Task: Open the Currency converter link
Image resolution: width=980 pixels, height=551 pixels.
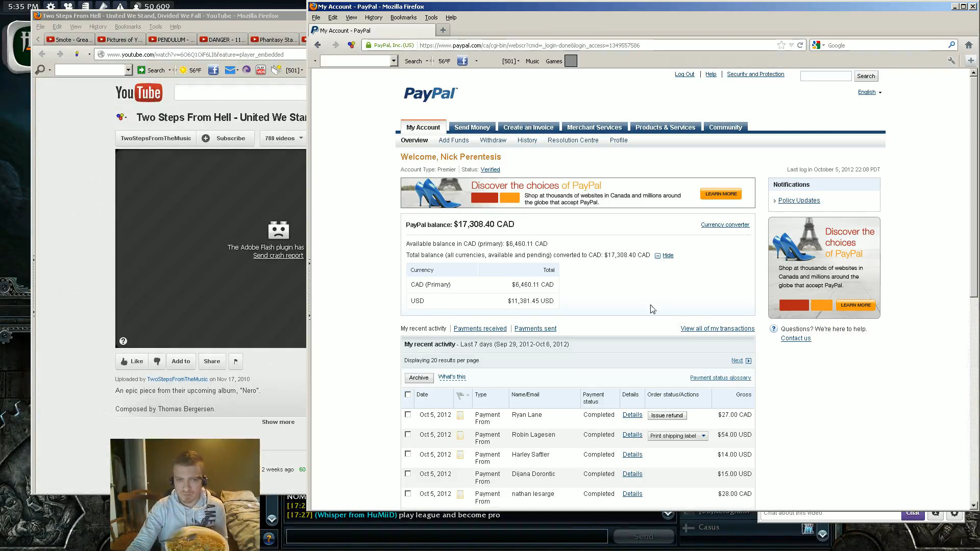Action: point(725,224)
